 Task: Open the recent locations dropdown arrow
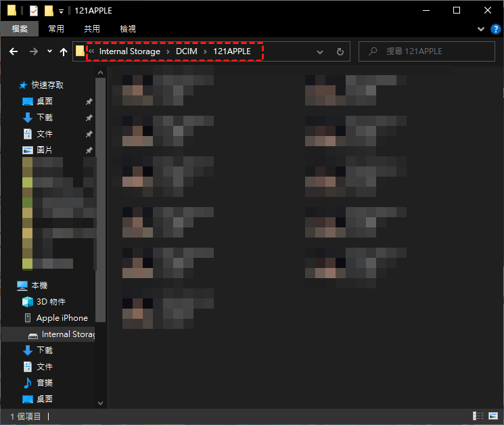[49, 51]
